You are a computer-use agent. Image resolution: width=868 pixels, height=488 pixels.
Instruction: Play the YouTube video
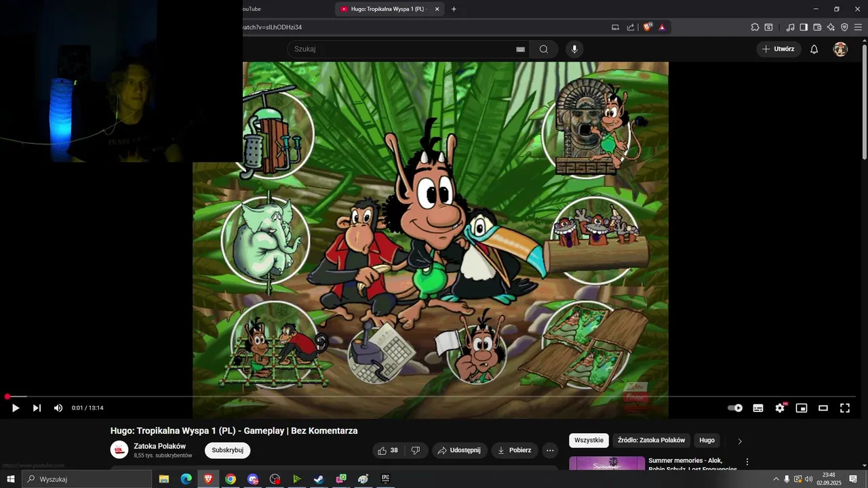pos(16,408)
